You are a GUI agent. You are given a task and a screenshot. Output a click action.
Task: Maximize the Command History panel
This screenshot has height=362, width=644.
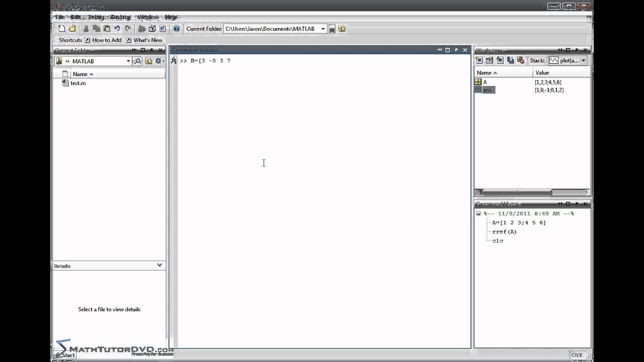click(568, 204)
